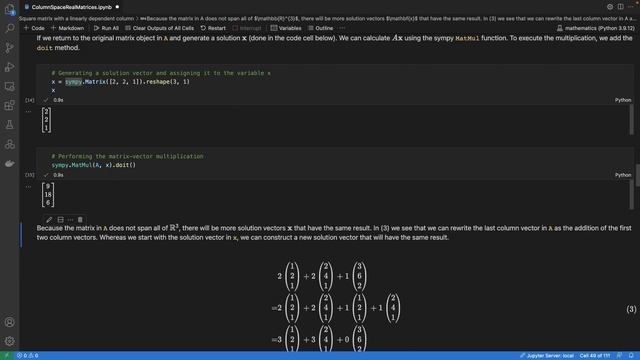Screen dimensions: 640x360
Task: Show errors and warnings count in status bar
Action: click(27, 356)
